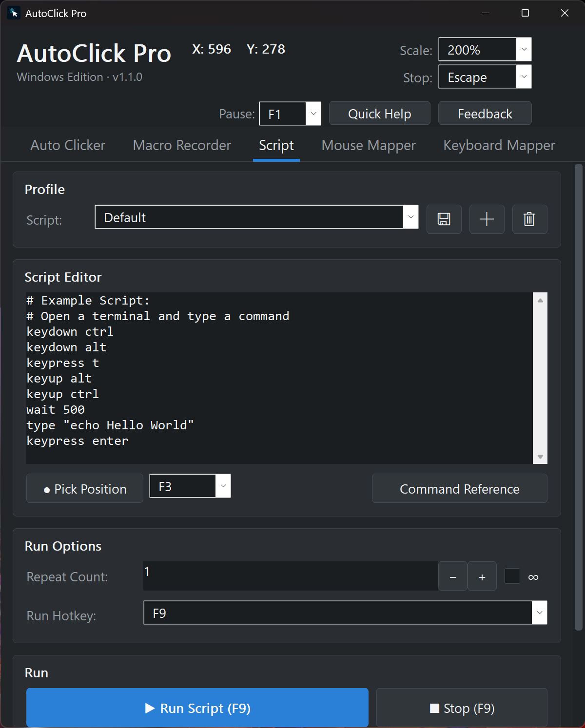This screenshot has width=585, height=728.
Task: Click the 'keypress t' line
Action: (x=63, y=363)
